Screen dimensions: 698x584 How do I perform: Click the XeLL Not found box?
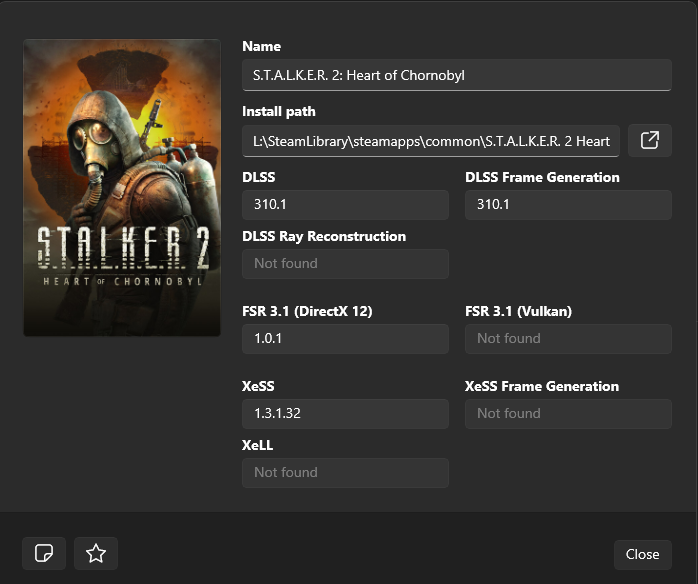point(345,473)
